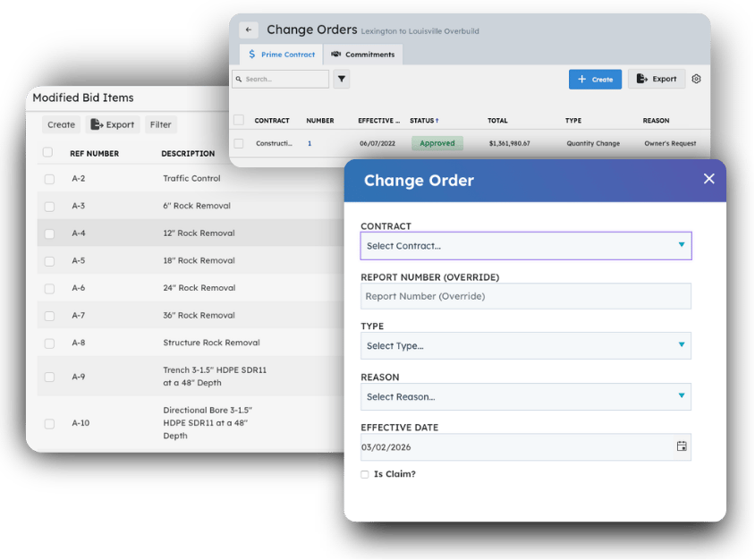This screenshot has width=755, height=560.
Task: Open the Select Reason dropdown
Action: tap(525, 396)
